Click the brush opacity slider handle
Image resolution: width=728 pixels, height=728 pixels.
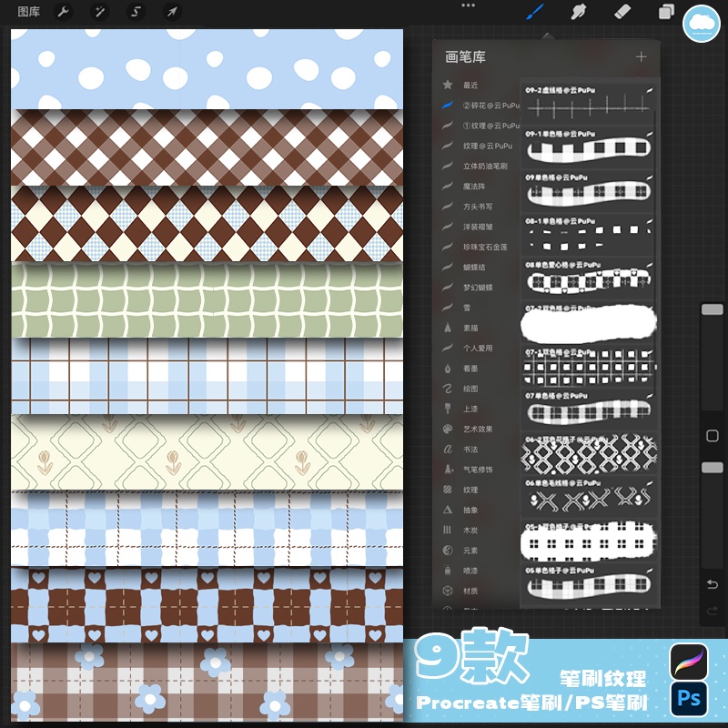click(713, 467)
